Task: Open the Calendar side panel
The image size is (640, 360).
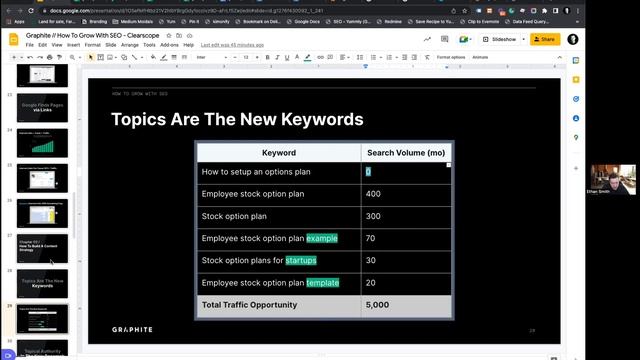Action: point(576,60)
